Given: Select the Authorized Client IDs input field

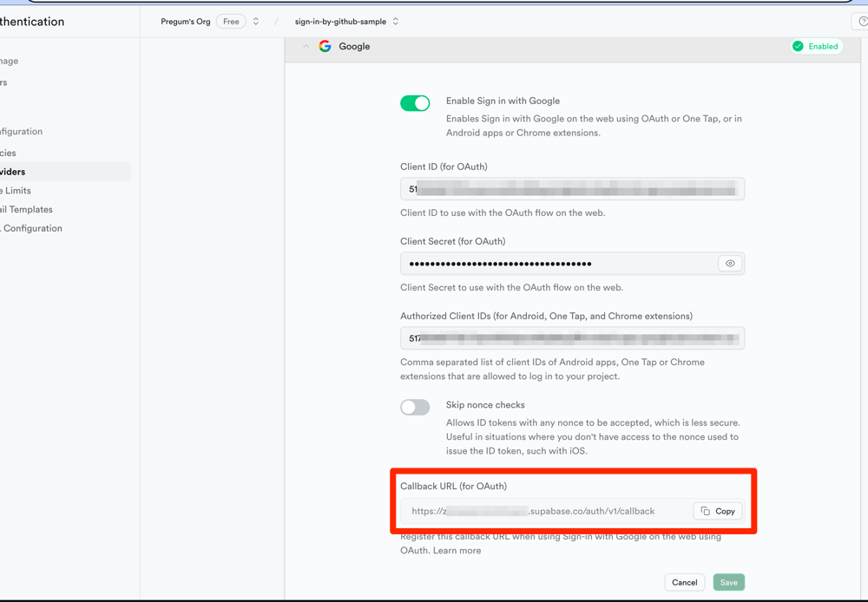Looking at the screenshot, I should (573, 338).
